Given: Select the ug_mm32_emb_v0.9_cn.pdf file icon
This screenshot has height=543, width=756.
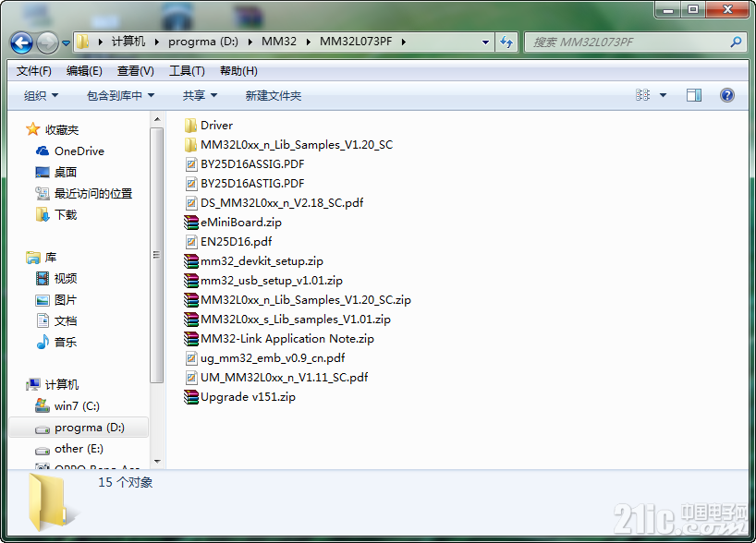Looking at the screenshot, I should click(x=191, y=358).
